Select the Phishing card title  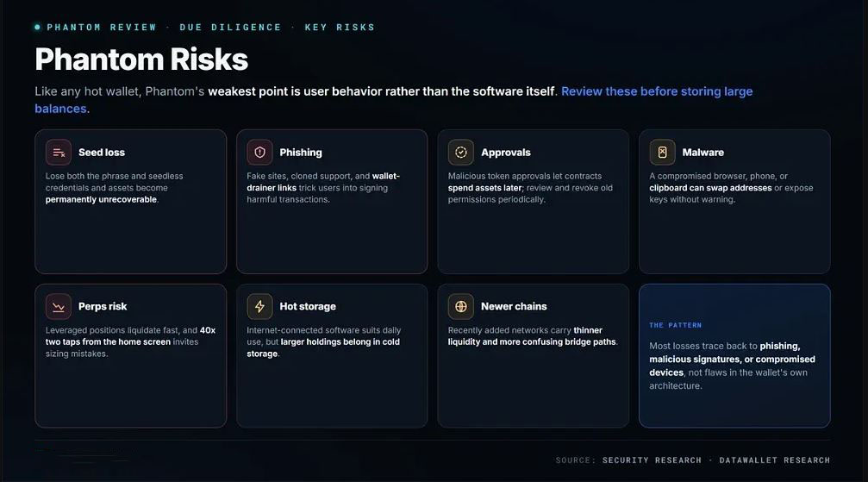pyautogui.click(x=301, y=153)
